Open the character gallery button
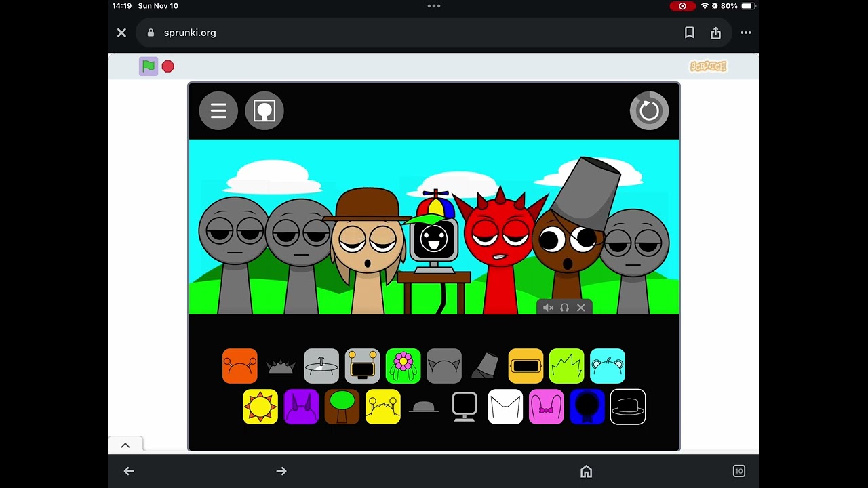The image size is (868, 488). [264, 110]
